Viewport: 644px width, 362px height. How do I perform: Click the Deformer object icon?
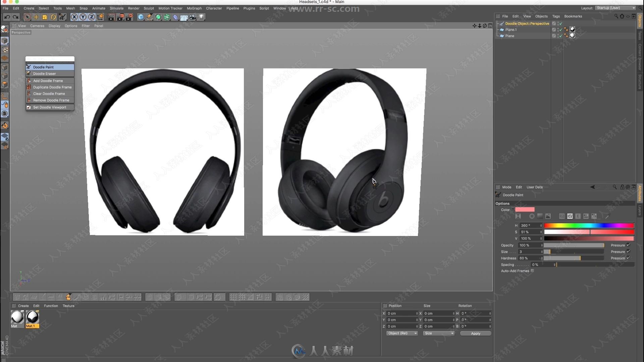click(175, 17)
